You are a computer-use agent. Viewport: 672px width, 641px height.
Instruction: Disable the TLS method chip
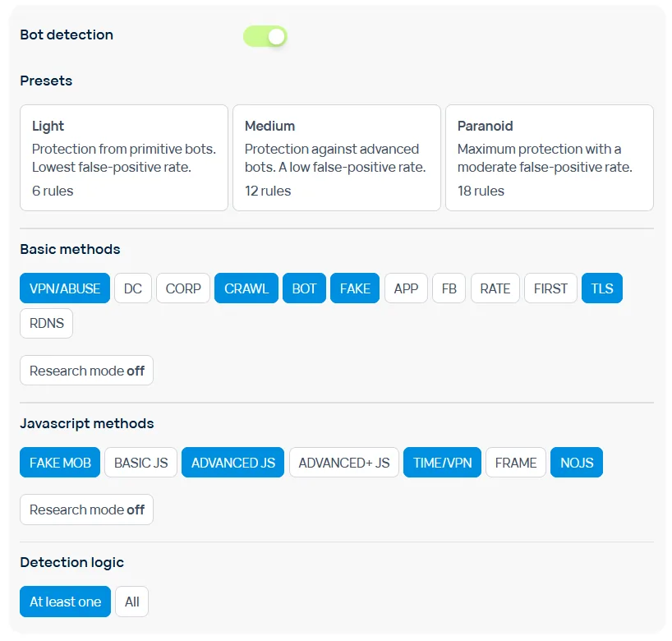602,288
